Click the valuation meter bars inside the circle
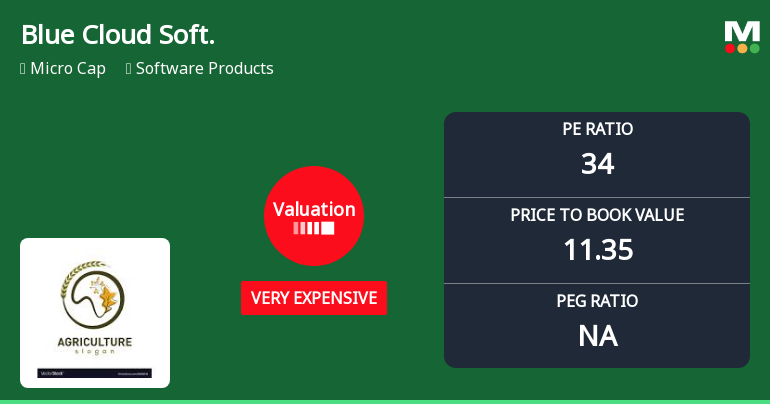The height and width of the screenshot is (404, 770). [x=314, y=229]
